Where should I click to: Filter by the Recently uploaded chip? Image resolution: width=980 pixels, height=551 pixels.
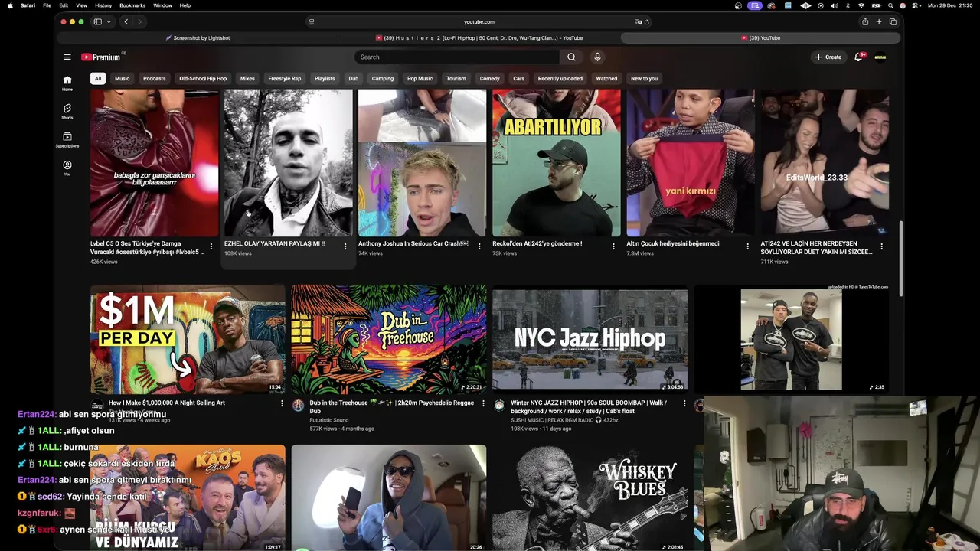560,78
